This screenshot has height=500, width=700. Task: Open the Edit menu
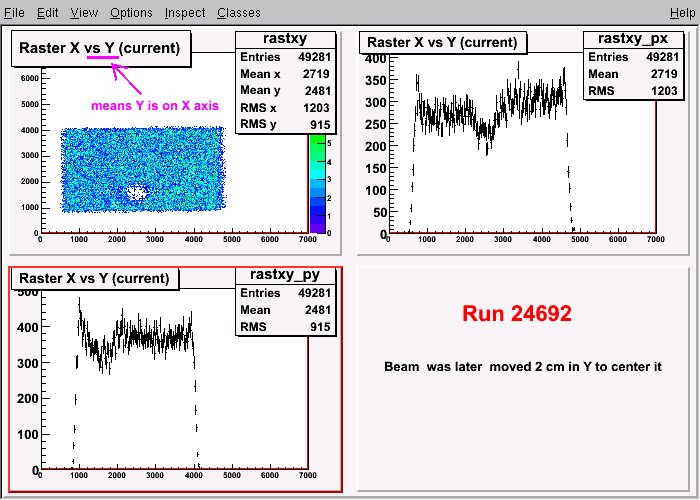point(47,12)
